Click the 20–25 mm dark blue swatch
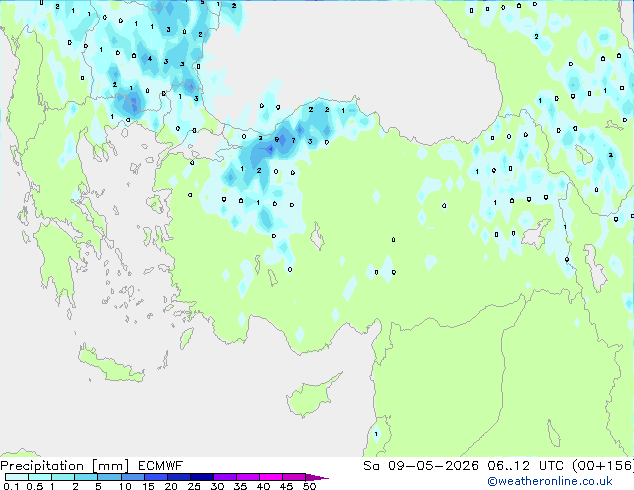Screen dimensions: 634x490 tap(178, 477)
